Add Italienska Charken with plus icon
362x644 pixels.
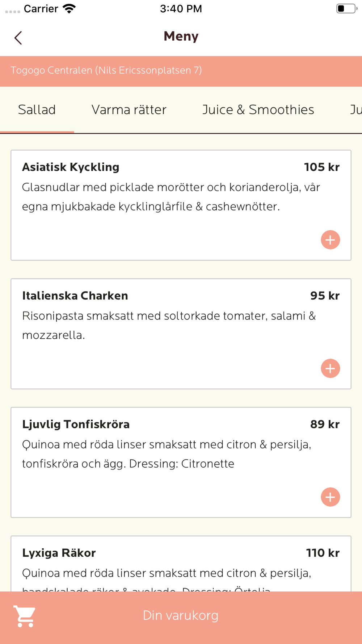point(330,368)
